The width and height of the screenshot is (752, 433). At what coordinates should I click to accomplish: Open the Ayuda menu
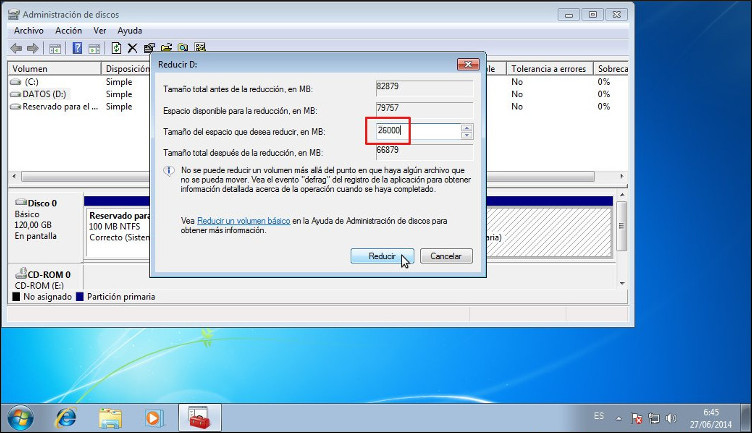coord(129,31)
